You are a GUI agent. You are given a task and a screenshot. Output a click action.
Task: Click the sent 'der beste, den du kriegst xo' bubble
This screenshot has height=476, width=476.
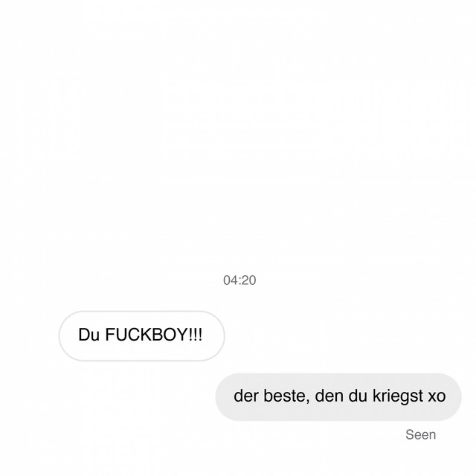[338, 397]
